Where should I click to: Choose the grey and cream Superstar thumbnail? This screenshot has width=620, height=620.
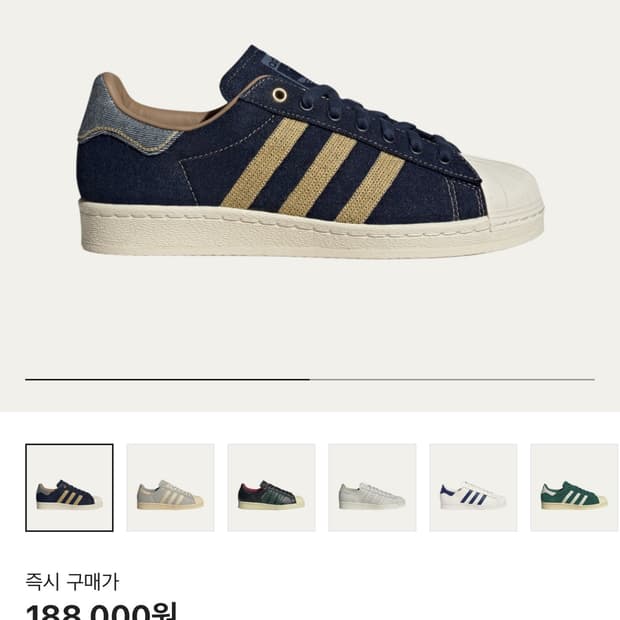pyautogui.click(x=170, y=488)
